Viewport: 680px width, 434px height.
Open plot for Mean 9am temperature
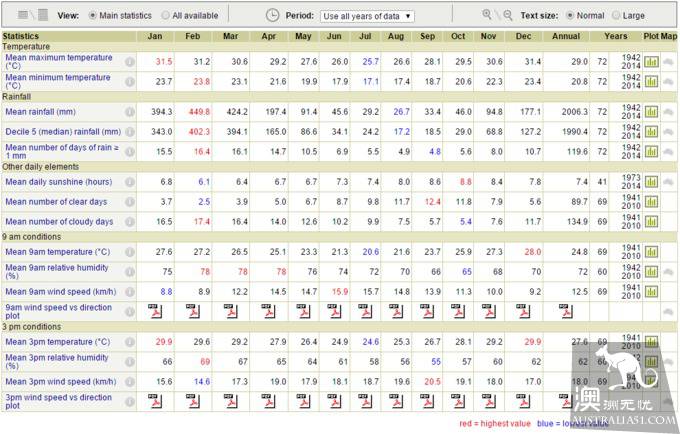[x=651, y=252]
